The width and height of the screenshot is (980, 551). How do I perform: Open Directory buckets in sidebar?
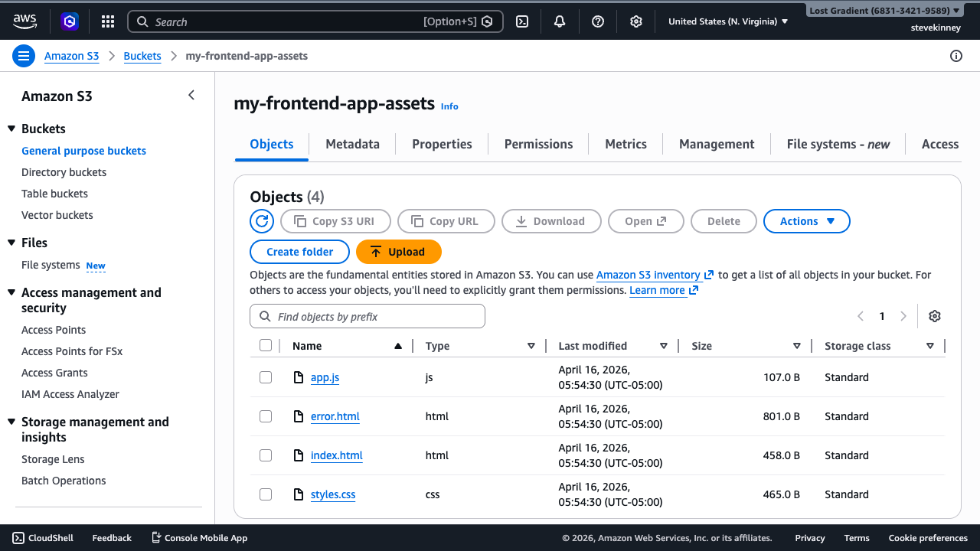[64, 172]
